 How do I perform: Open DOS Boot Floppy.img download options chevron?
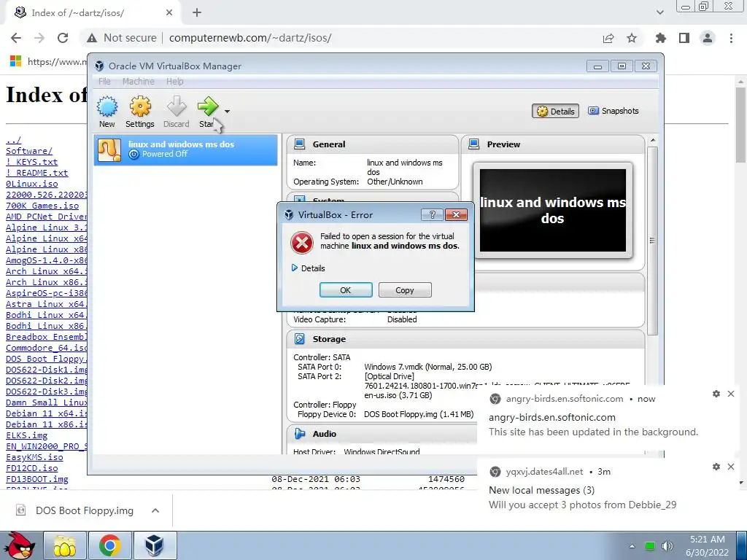(155, 510)
